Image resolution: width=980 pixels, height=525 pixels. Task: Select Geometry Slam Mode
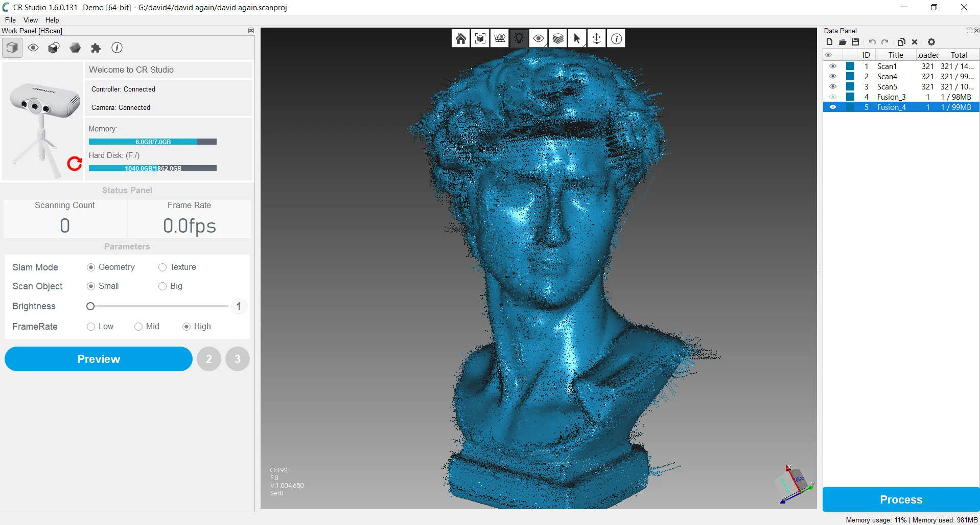click(x=91, y=267)
